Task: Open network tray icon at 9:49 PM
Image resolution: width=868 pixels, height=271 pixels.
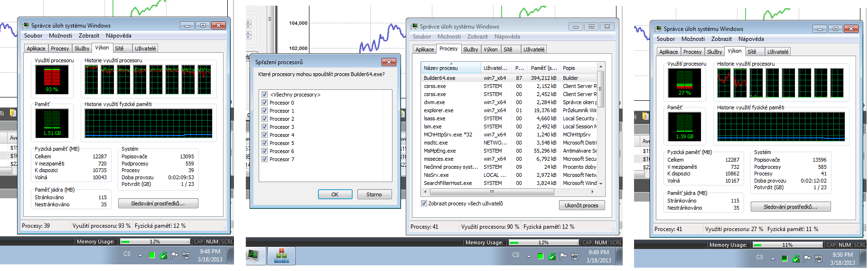Action: pos(574,256)
